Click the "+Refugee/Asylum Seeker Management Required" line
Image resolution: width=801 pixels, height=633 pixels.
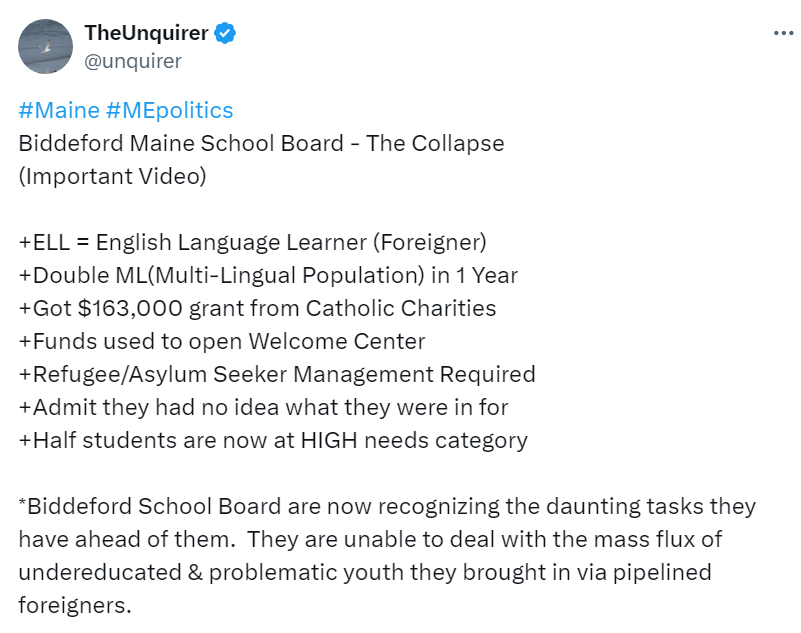(x=277, y=374)
